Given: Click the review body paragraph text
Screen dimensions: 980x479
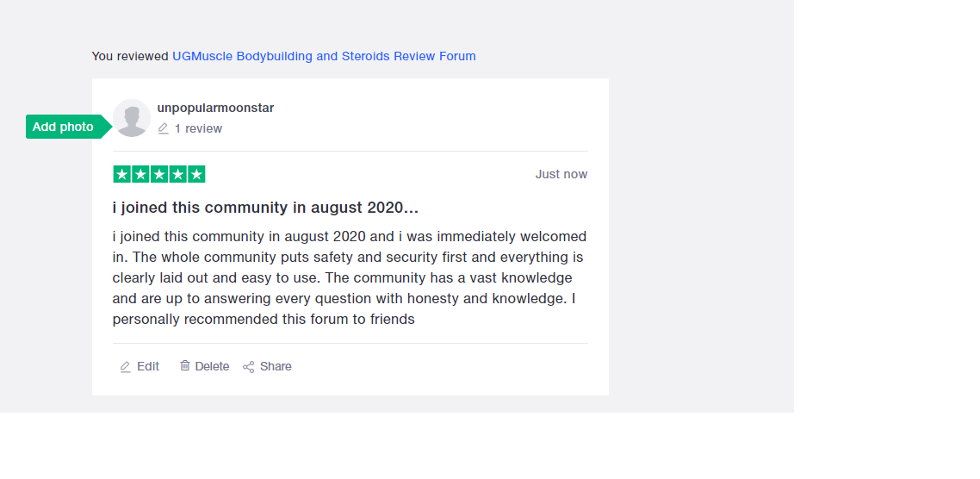Looking at the screenshot, I should click(349, 277).
